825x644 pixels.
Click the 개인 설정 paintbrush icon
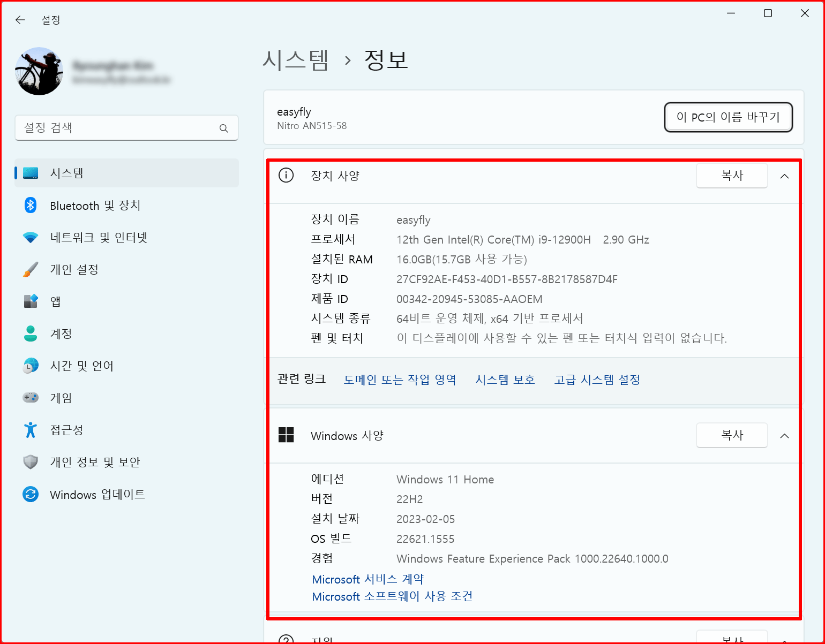31,269
